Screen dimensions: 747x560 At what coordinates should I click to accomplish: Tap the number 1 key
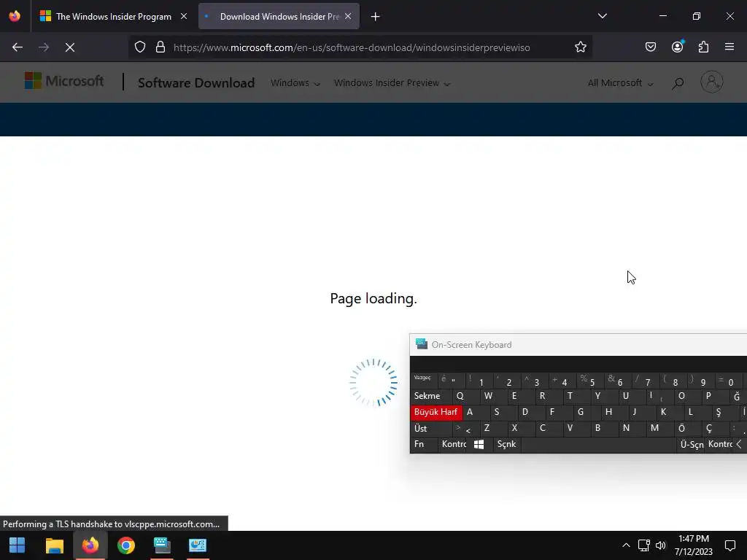479,381
